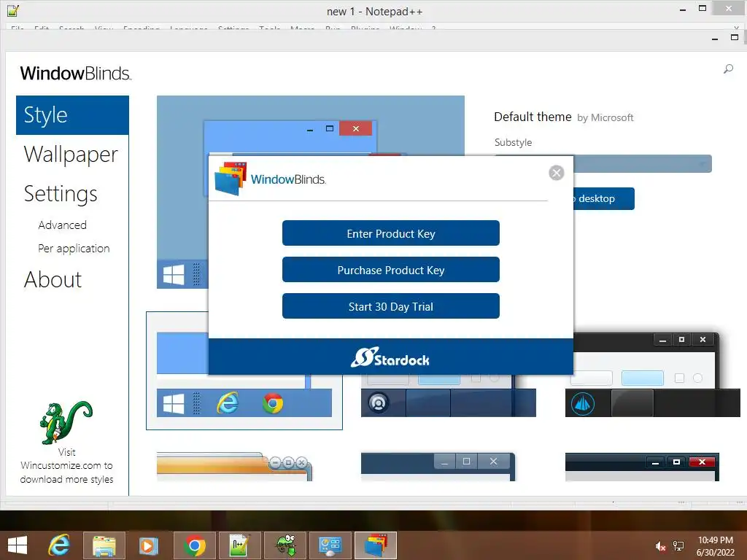Click the muted volume tray icon
747x560 pixels.
tap(660, 546)
